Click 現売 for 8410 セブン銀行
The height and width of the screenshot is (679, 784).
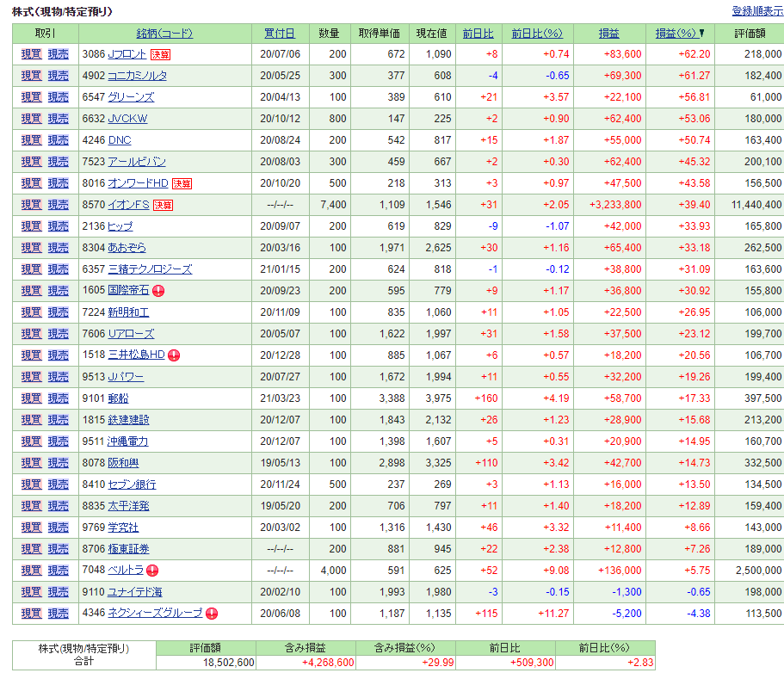coord(58,484)
